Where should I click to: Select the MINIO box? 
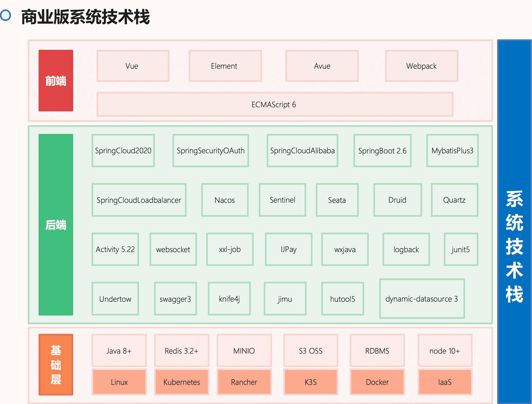tap(244, 351)
